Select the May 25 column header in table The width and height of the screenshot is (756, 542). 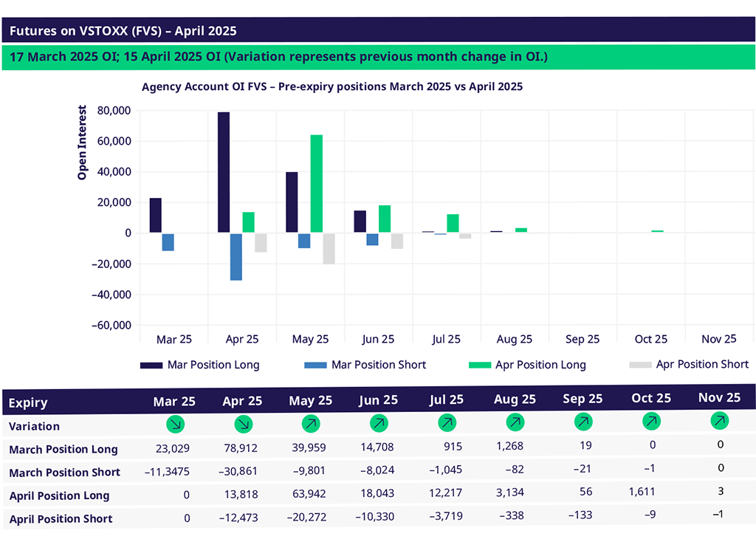point(310,401)
